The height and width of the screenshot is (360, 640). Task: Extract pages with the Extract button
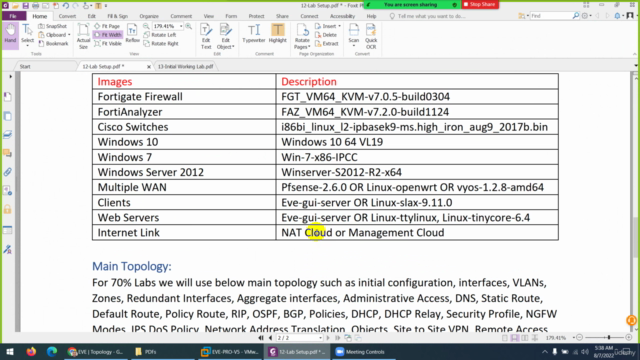coord(327,43)
